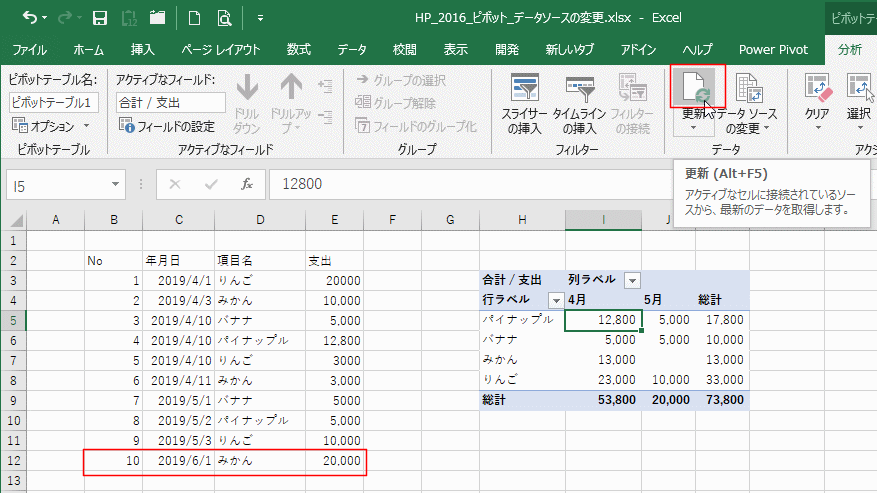The width and height of the screenshot is (877, 493).
Task: Click the ピボットテーブル名 name field
Action: [54, 102]
